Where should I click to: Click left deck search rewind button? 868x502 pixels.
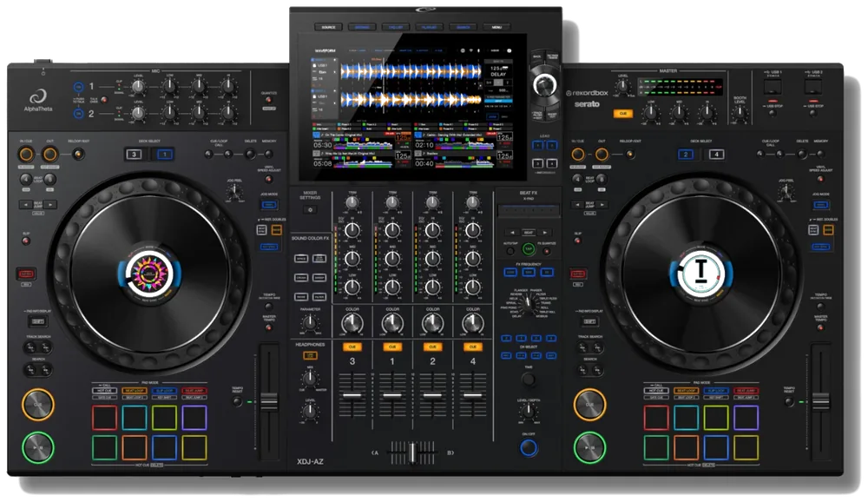(30, 370)
